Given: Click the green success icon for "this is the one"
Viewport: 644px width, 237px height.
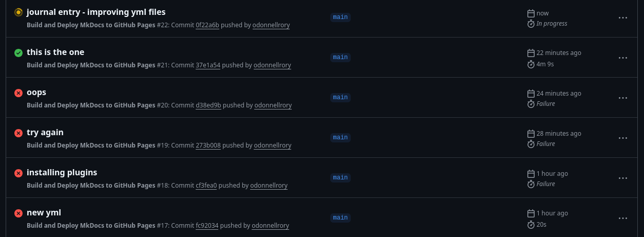Looking at the screenshot, I should (x=18, y=52).
